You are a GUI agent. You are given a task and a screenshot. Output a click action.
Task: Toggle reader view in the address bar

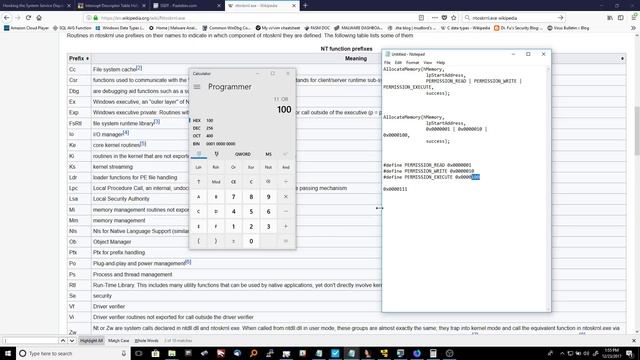pos(421,18)
